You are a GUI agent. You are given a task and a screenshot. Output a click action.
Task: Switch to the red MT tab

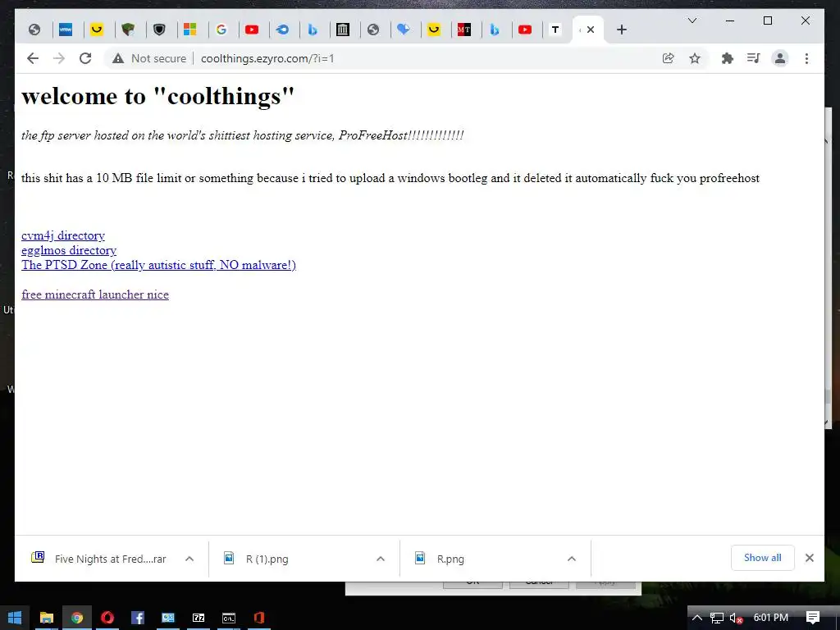point(464,30)
